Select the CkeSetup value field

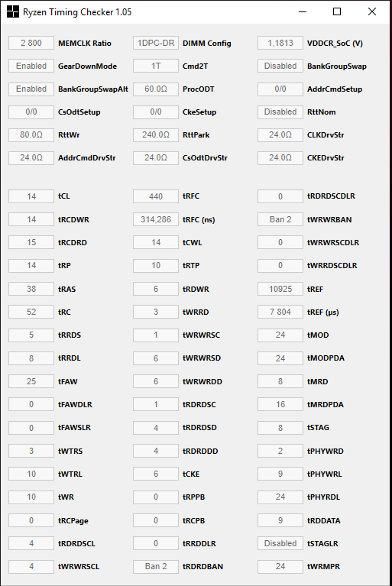[156, 112]
